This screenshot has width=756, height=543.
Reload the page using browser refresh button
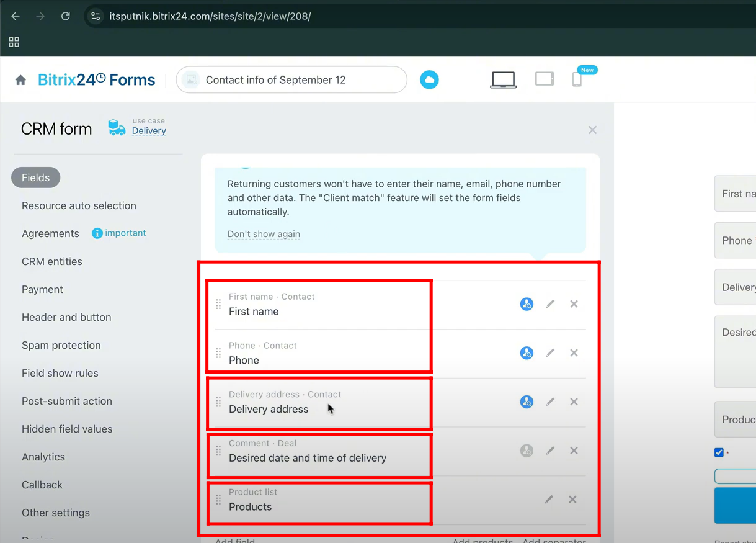click(65, 16)
